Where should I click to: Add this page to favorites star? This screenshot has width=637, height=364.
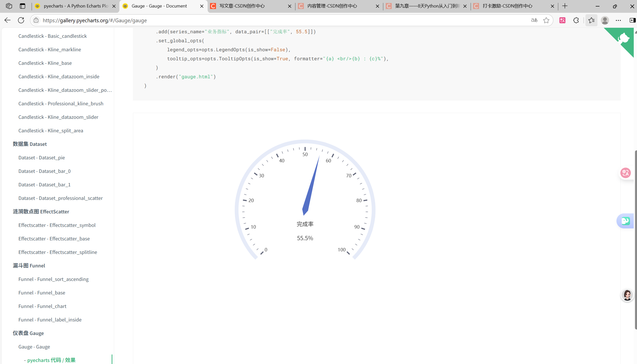546,20
